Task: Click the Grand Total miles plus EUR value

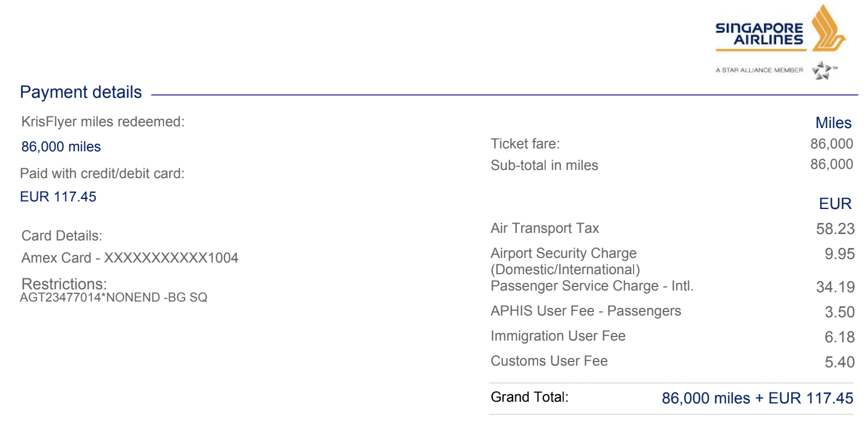Action: click(x=757, y=398)
